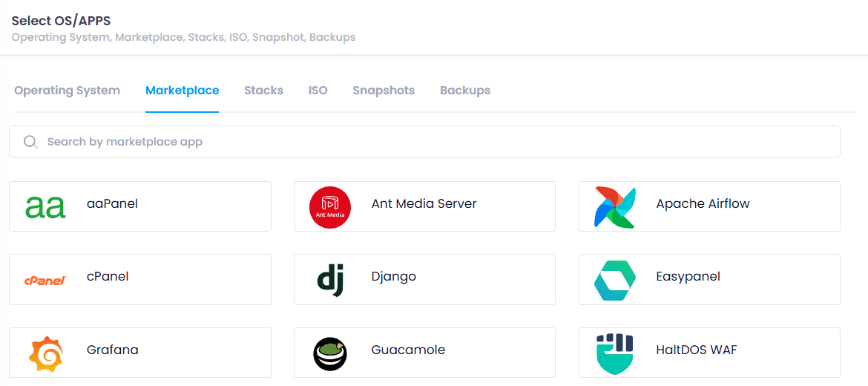Focus the Search by marketplace app field

pos(424,142)
